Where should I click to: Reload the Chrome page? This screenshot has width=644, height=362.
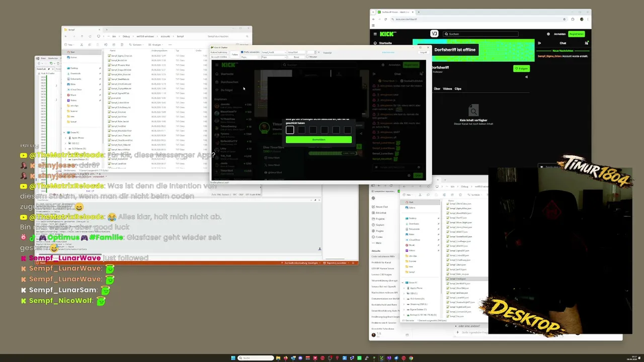pos(385,19)
